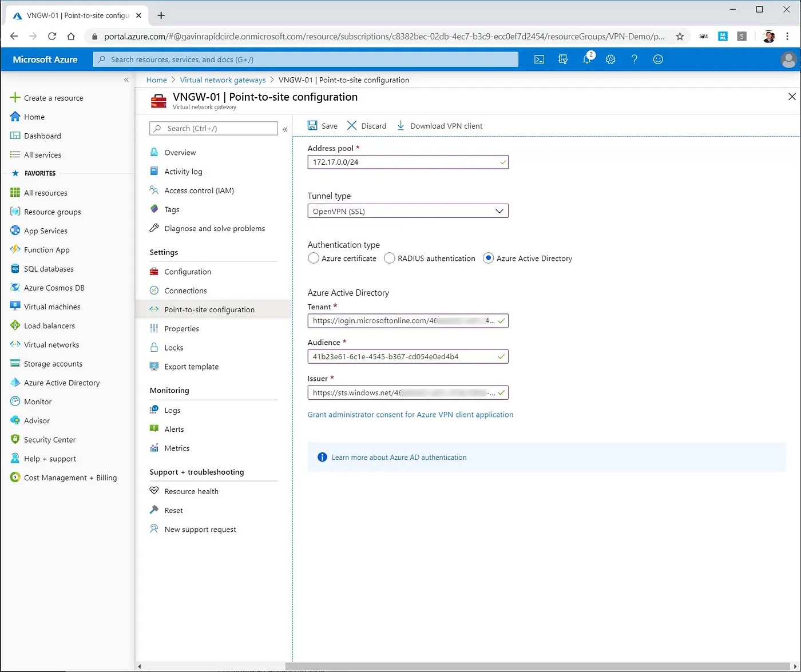801x672 pixels.
Task: Close the Point-to-site configuration blade
Action: click(792, 97)
